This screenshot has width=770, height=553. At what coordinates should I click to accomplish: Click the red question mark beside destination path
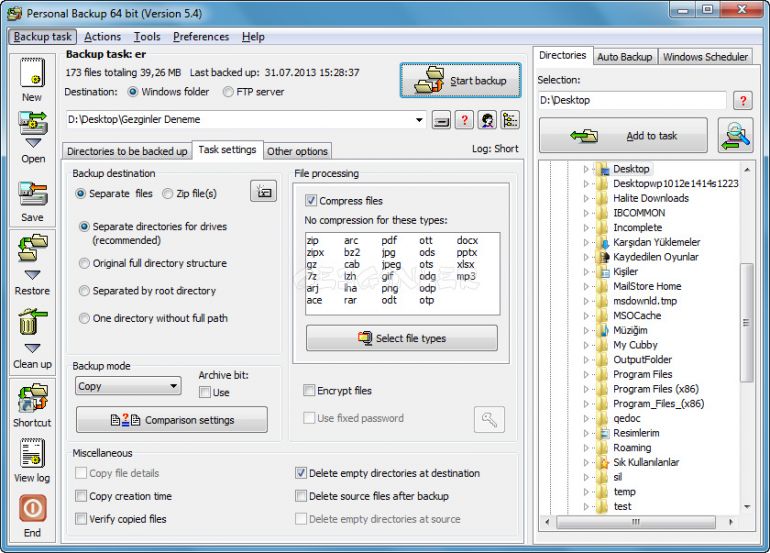[x=464, y=120]
